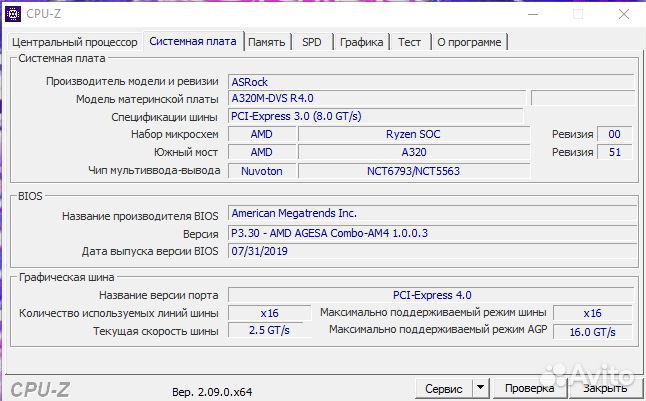Click the Модель материнской платы label
Viewport: 646px width, 401px height.
pyautogui.click(x=147, y=99)
